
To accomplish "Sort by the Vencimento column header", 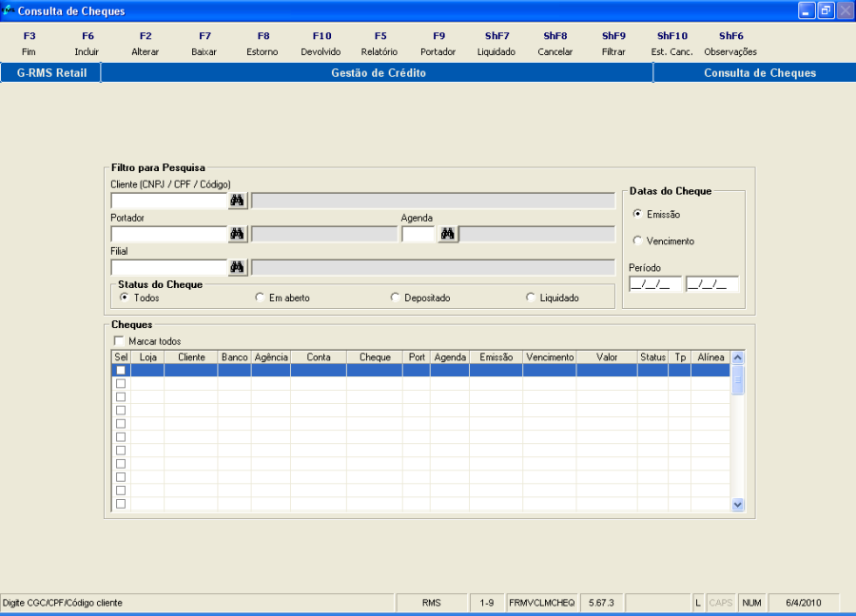I will click(550, 357).
